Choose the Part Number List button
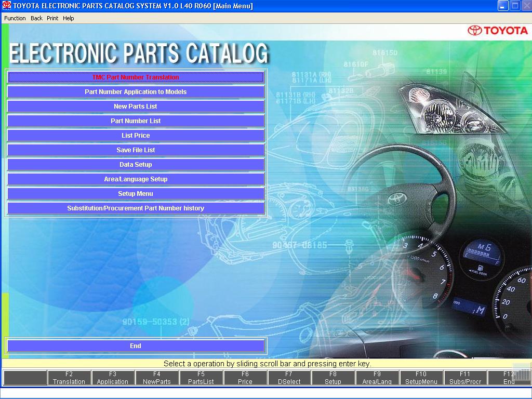Viewport: 532px width, 399px height. click(x=136, y=121)
